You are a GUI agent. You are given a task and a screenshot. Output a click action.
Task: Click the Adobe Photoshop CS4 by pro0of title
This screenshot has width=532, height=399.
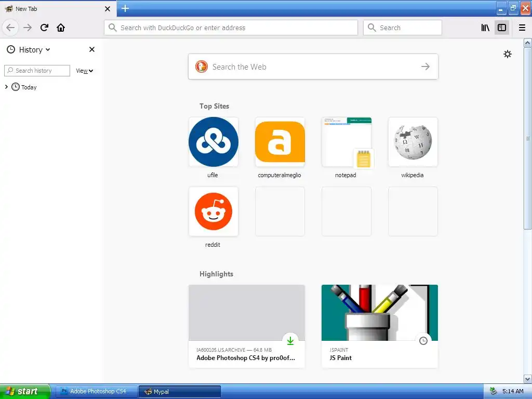click(246, 358)
